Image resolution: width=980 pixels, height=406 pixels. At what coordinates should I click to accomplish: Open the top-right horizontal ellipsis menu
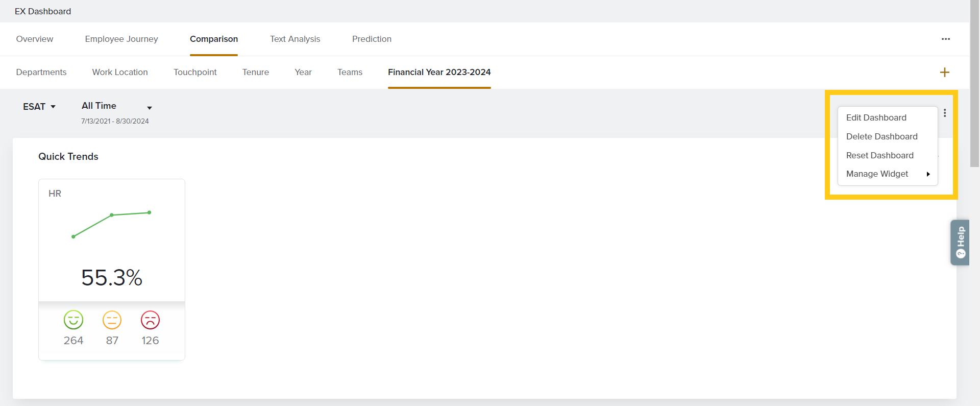(x=945, y=39)
